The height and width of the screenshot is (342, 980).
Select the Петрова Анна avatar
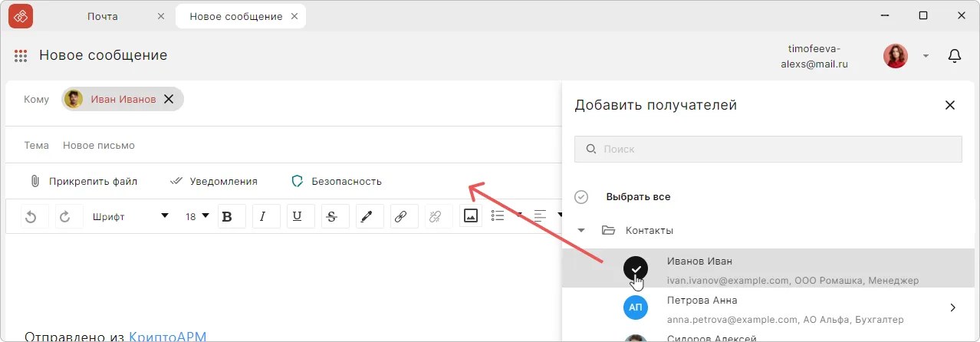(636, 308)
